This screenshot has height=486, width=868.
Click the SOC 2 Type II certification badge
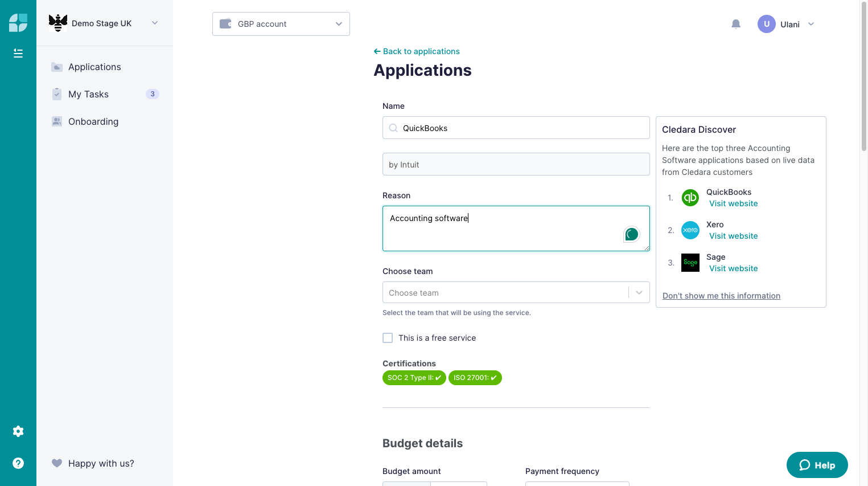[414, 378]
